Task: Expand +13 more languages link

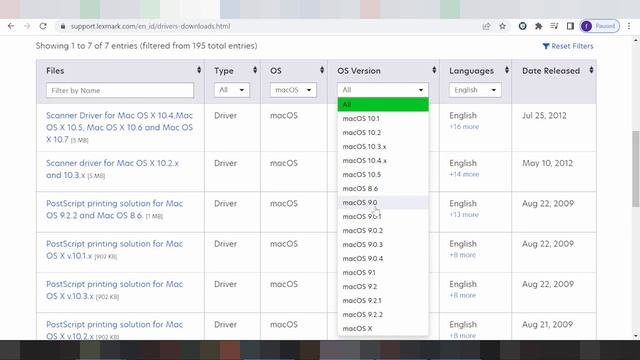Action: pos(464,214)
